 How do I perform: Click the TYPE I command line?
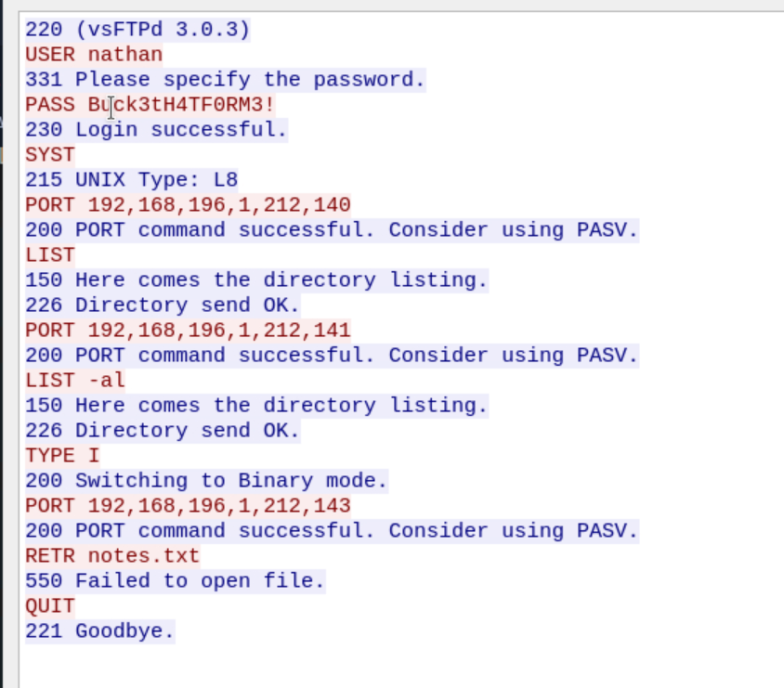[x=62, y=455]
